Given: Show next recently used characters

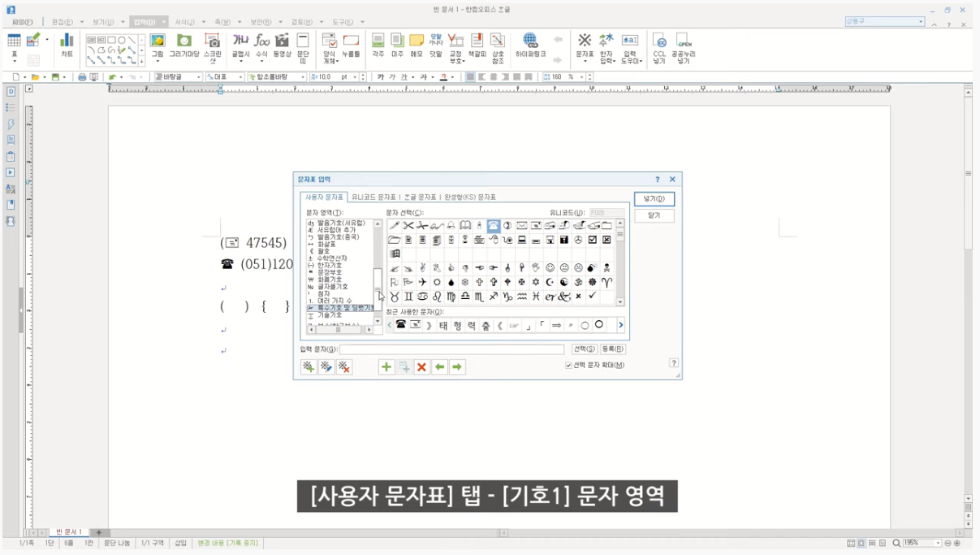Looking at the screenshot, I should (621, 325).
